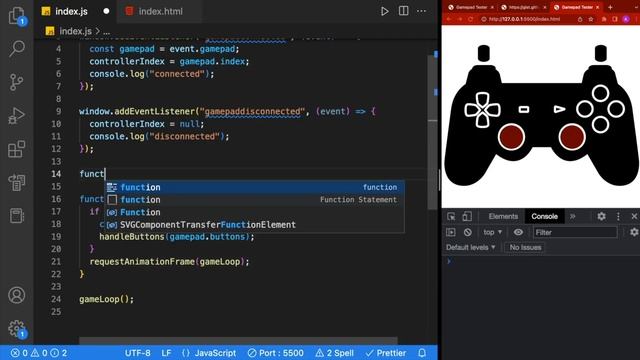Reload the browser page
This screenshot has height=360, width=640.
(x=470, y=19)
